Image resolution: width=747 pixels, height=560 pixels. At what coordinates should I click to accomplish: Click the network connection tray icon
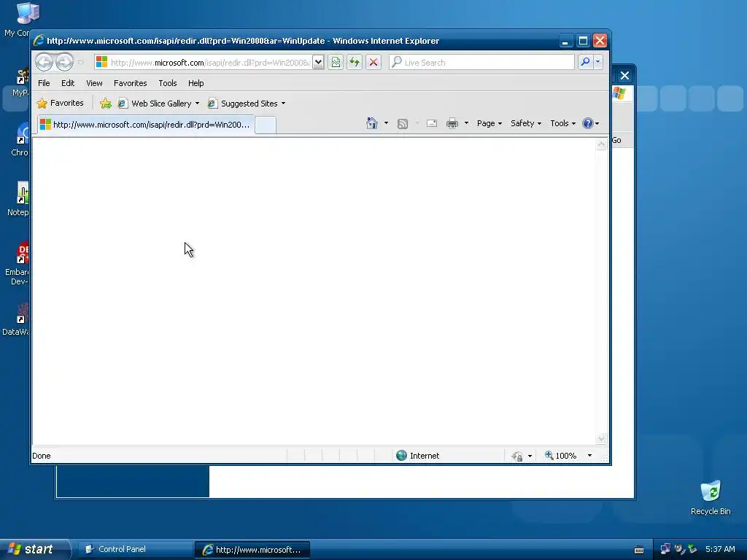(x=665, y=549)
